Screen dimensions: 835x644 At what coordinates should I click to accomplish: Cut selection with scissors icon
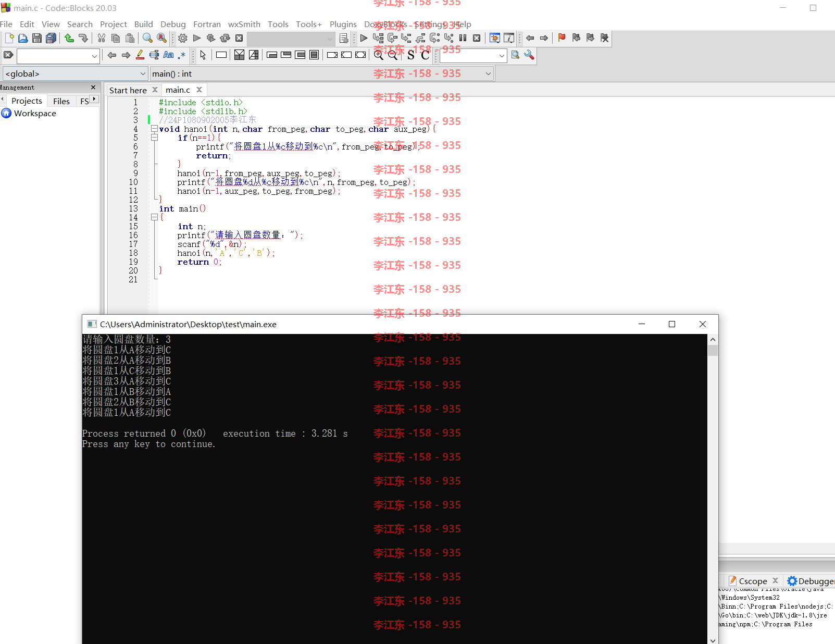click(102, 38)
